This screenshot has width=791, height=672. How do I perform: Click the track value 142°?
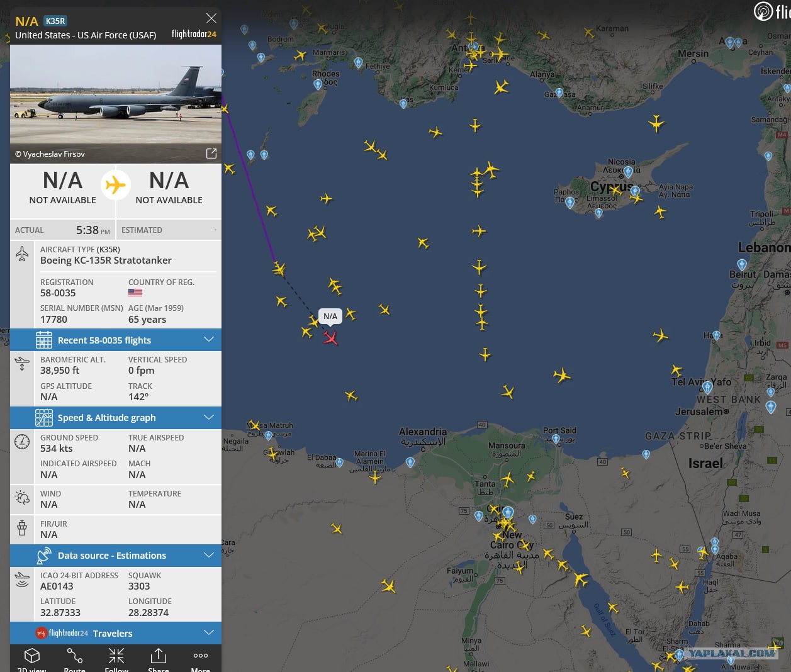tap(138, 397)
